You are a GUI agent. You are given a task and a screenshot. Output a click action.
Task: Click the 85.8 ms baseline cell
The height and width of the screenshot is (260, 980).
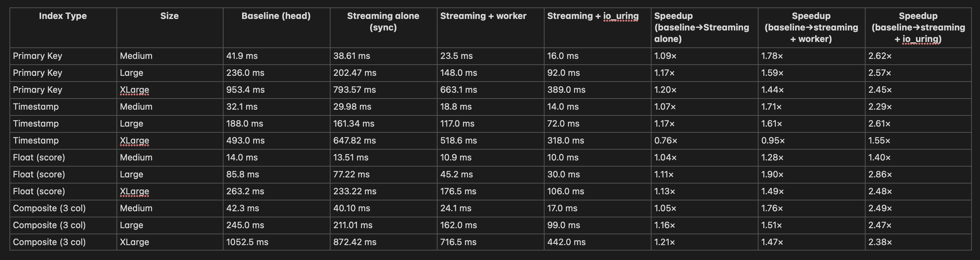(242, 174)
